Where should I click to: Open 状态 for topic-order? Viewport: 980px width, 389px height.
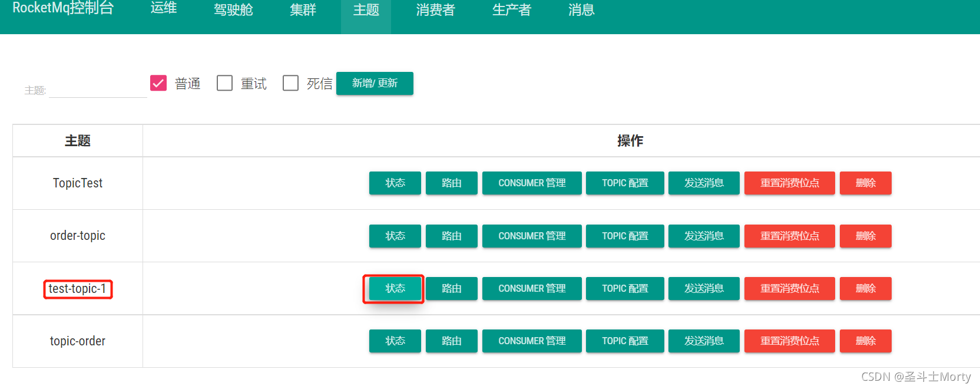click(x=395, y=341)
